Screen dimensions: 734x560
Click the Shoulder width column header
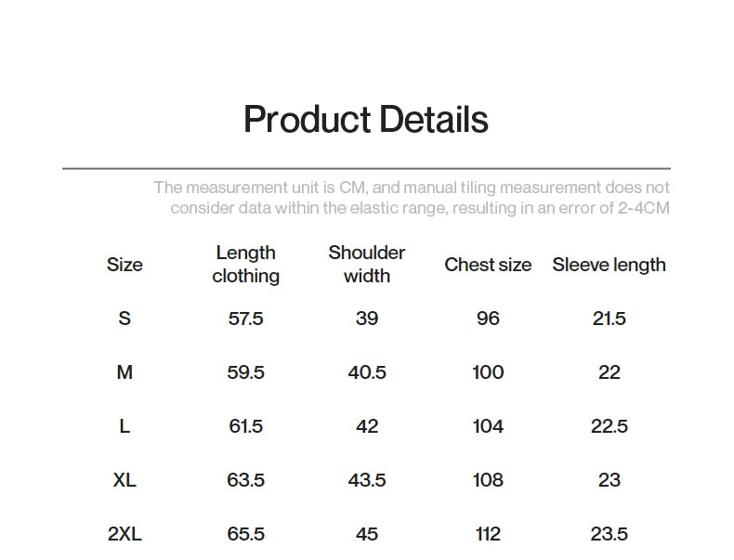pos(367,265)
